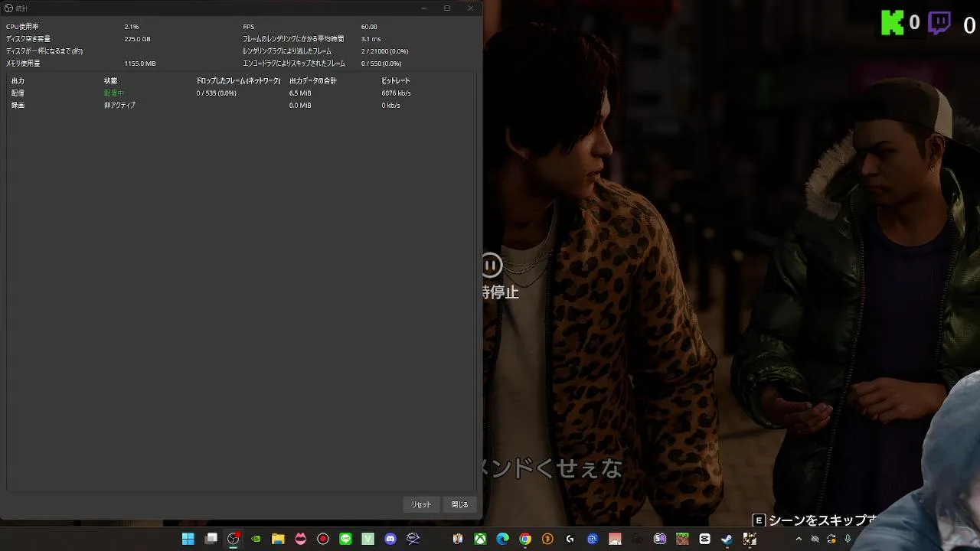
Task: Maximize the 統計 stats window
Action: pyautogui.click(x=447, y=8)
